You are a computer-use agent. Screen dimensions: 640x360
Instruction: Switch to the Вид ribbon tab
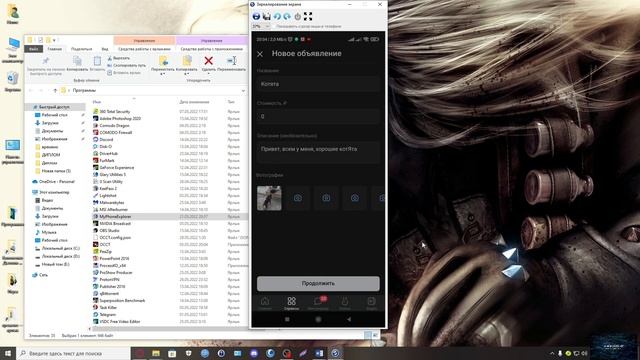tap(105, 49)
